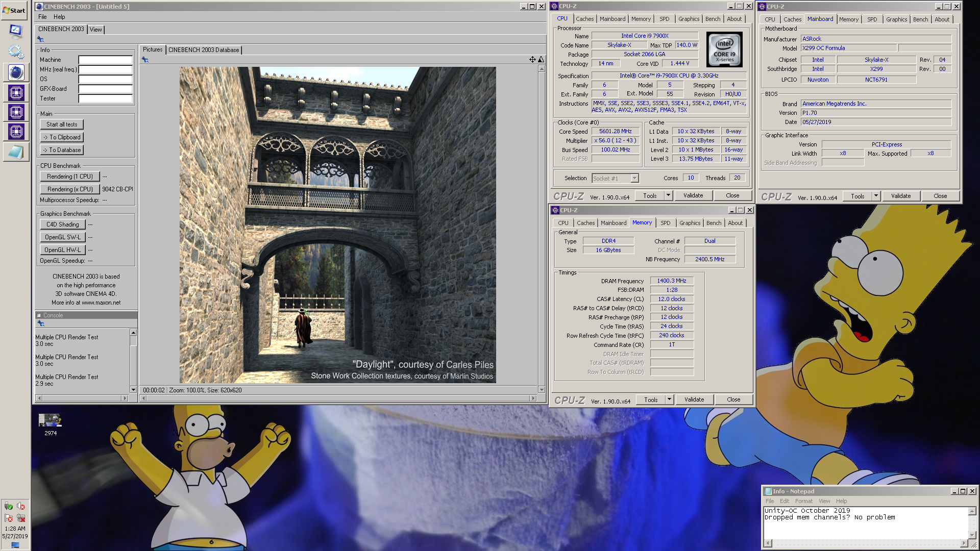Screen dimensions: 980x551
Task: Click the muted speaker tray icon
Action: pos(21,506)
